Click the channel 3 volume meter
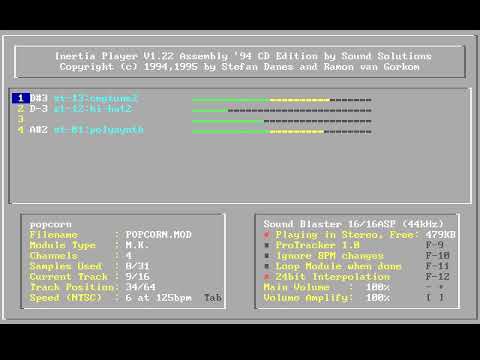This screenshot has width=480, height=360. click(x=282, y=121)
